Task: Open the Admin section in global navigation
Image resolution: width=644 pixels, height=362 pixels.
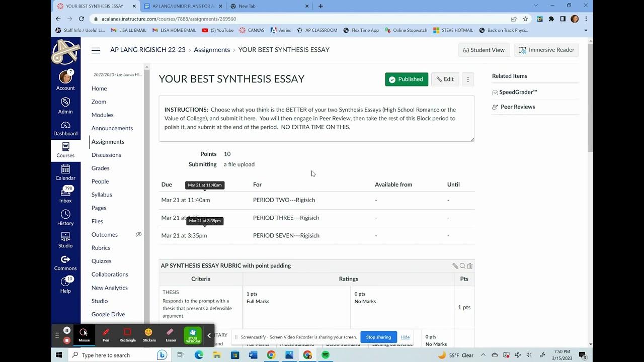Action: coord(65,105)
